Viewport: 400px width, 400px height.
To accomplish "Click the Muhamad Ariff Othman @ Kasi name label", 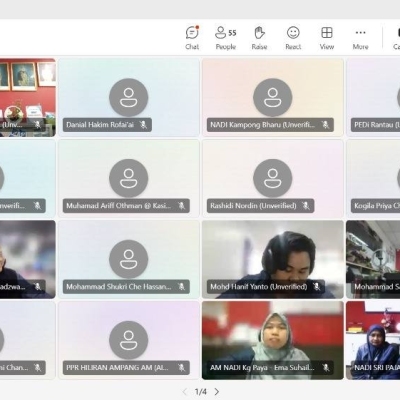I will coord(119,206).
